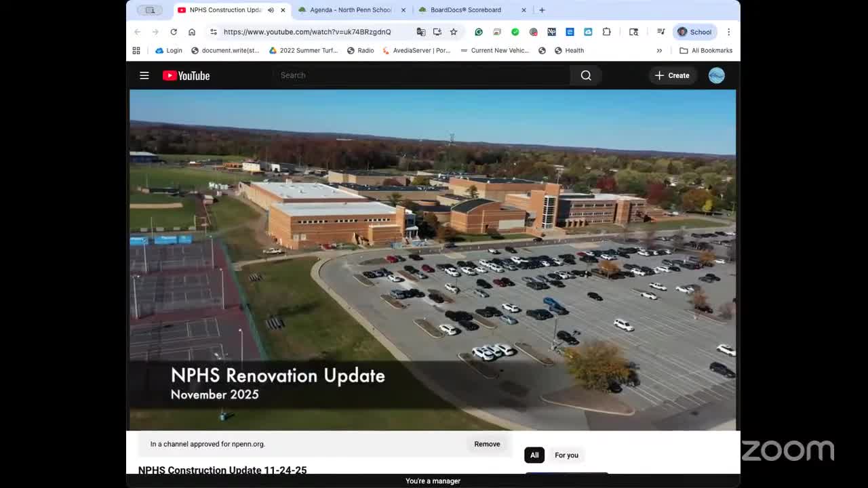Click the Remove button for channel approval
This screenshot has width=868, height=488.
pyautogui.click(x=487, y=444)
